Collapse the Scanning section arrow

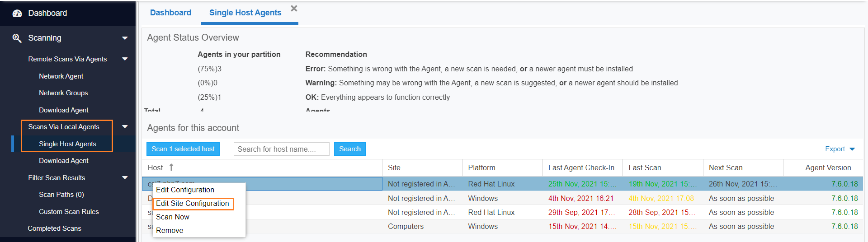(x=125, y=38)
